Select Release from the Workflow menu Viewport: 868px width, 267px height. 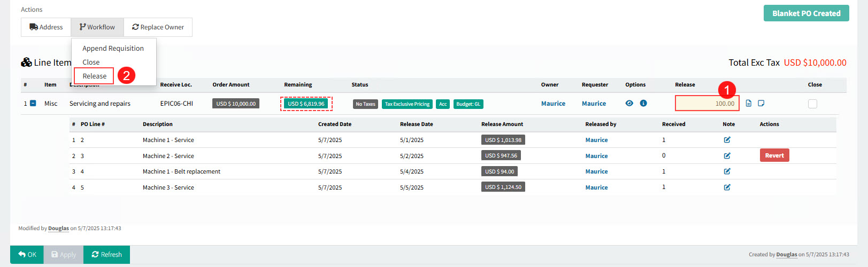pyautogui.click(x=95, y=76)
